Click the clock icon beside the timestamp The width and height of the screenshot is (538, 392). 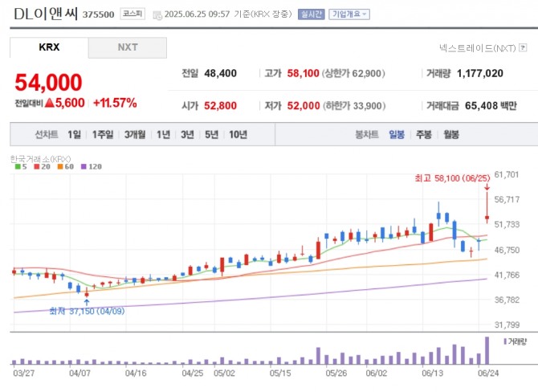point(157,15)
